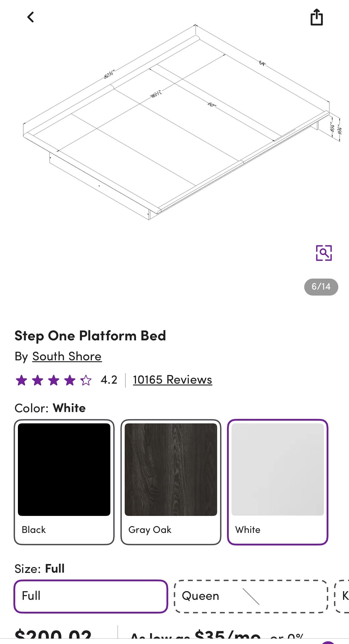The image size is (349, 644).
Task: Tap the back arrow icon
Action: tap(31, 17)
